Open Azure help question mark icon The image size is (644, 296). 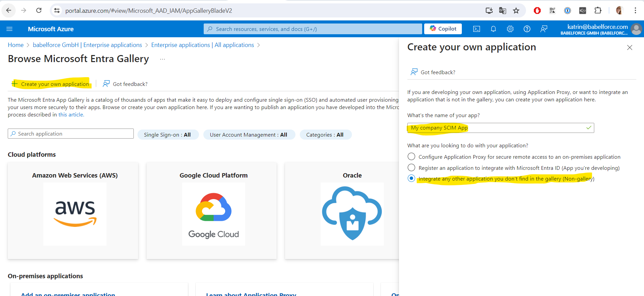point(527,29)
